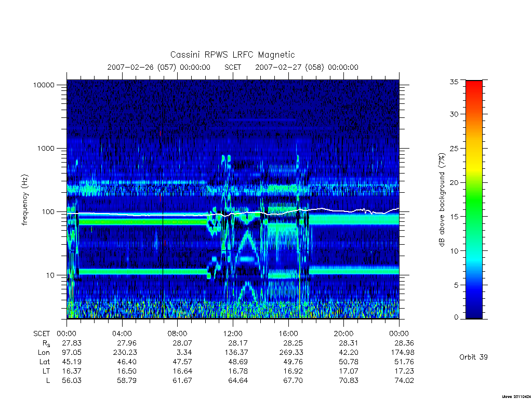Click the LT value "17.23"
This screenshot has height=399, width=532.
(404, 371)
